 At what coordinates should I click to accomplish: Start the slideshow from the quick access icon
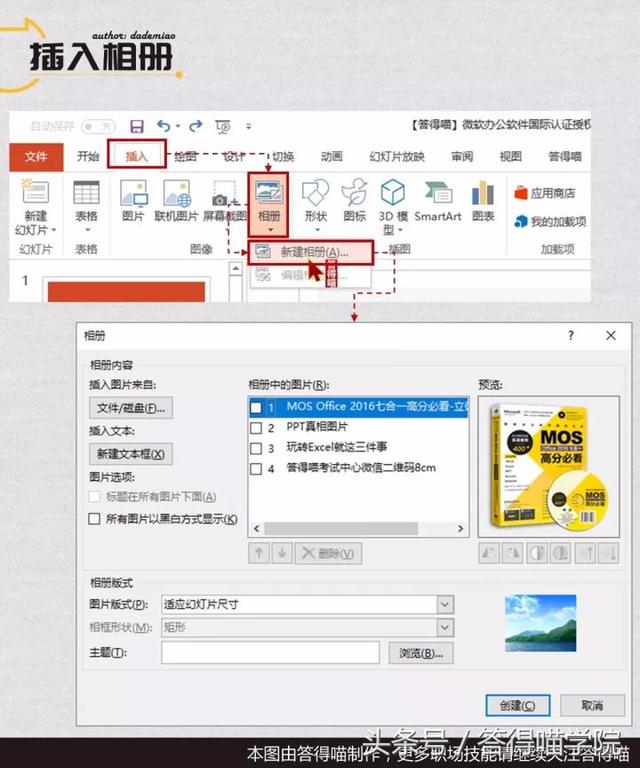pos(223,127)
